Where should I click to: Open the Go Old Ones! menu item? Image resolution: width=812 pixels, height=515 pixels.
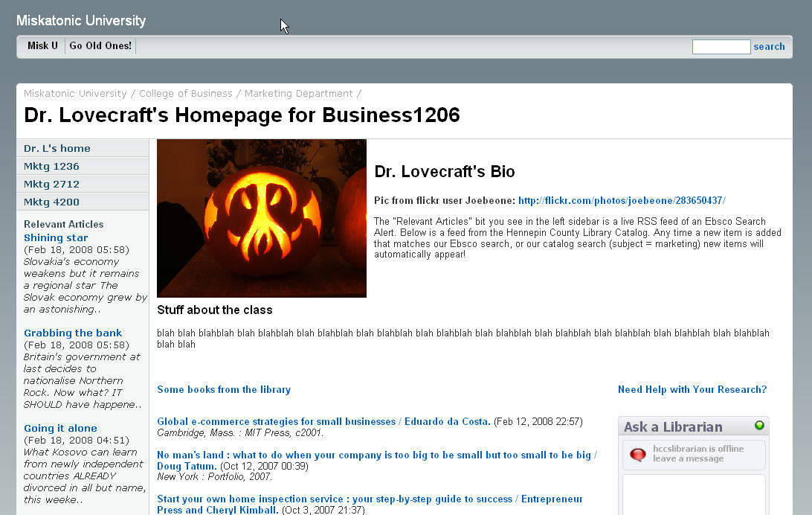(100, 45)
